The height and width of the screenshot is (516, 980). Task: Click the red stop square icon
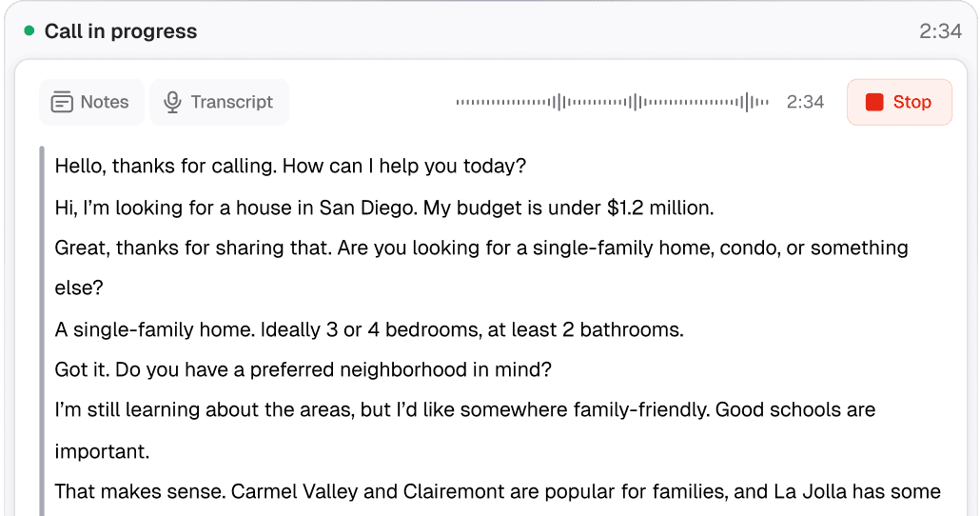(874, 102)
